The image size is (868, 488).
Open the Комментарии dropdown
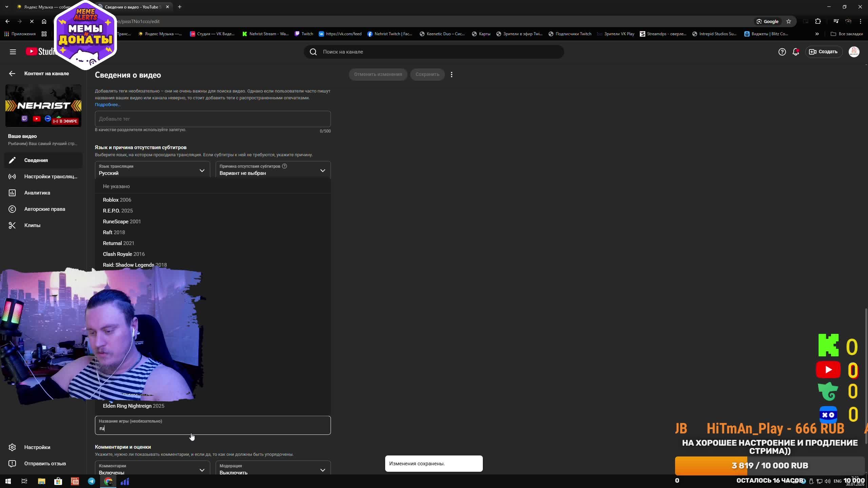point(152,469)
